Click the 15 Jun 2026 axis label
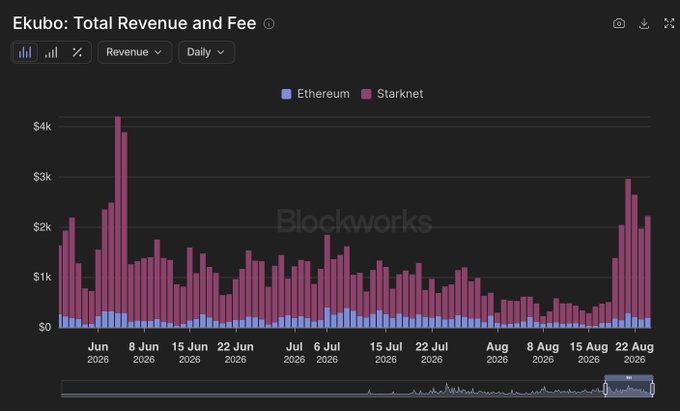 pos(190,353)
